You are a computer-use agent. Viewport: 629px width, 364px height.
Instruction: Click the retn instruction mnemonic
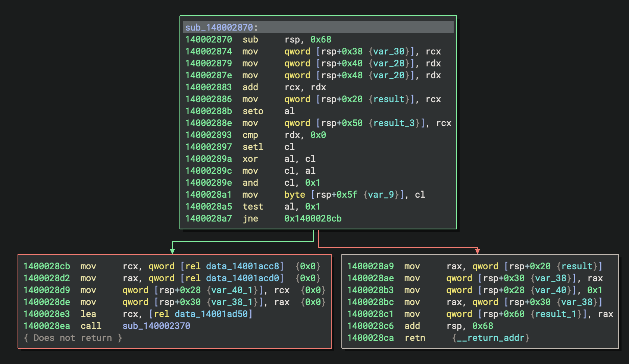(x=414, y=338)
